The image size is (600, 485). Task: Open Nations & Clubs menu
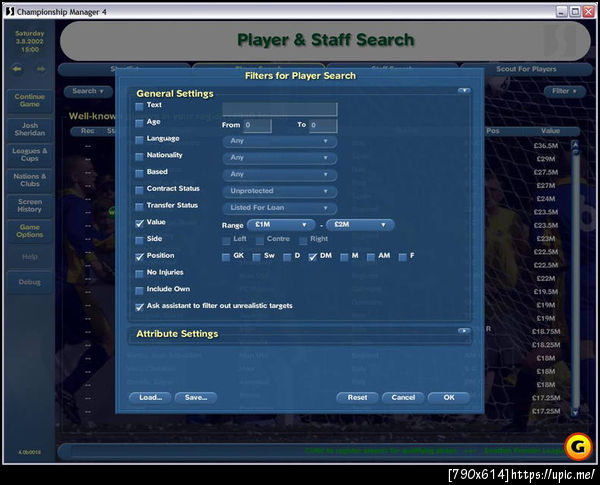pos(29,180)
